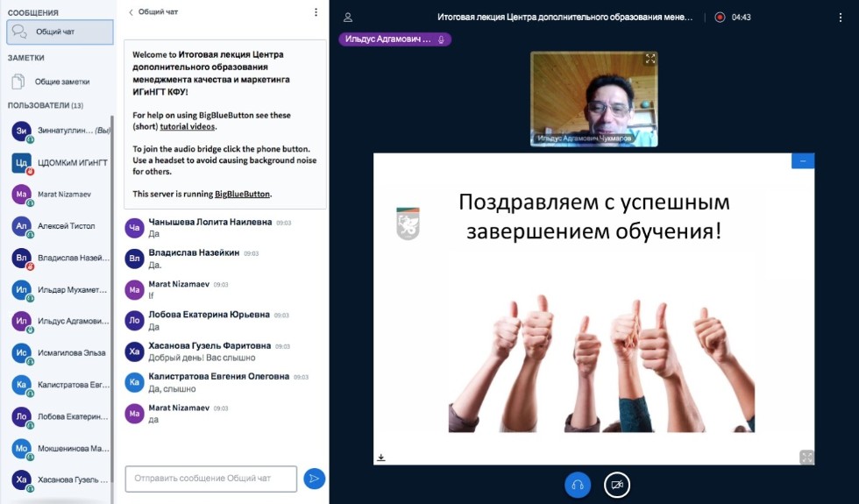Click the send message arrow button

click(314, 479)
